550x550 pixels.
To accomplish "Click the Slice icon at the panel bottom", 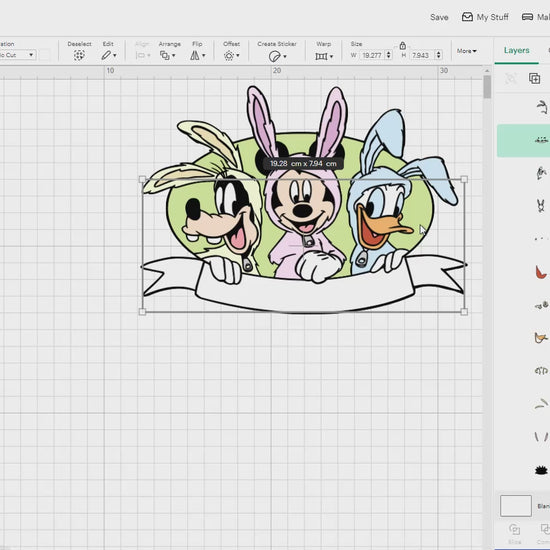I will (515, 529).
